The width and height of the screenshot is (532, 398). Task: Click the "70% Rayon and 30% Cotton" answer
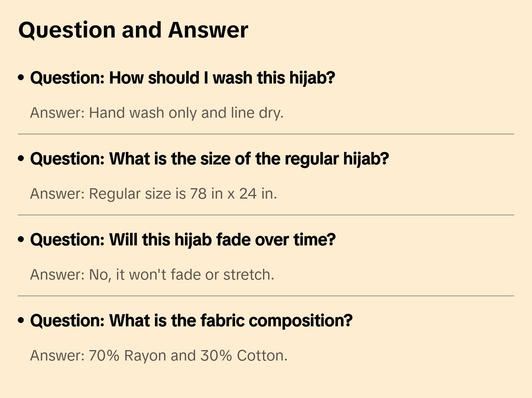tap(159, 356)
